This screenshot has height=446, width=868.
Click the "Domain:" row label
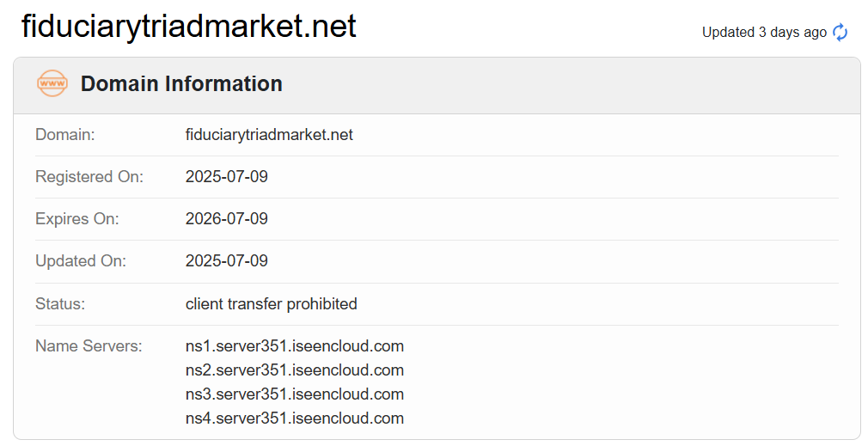tap(65, 135)
